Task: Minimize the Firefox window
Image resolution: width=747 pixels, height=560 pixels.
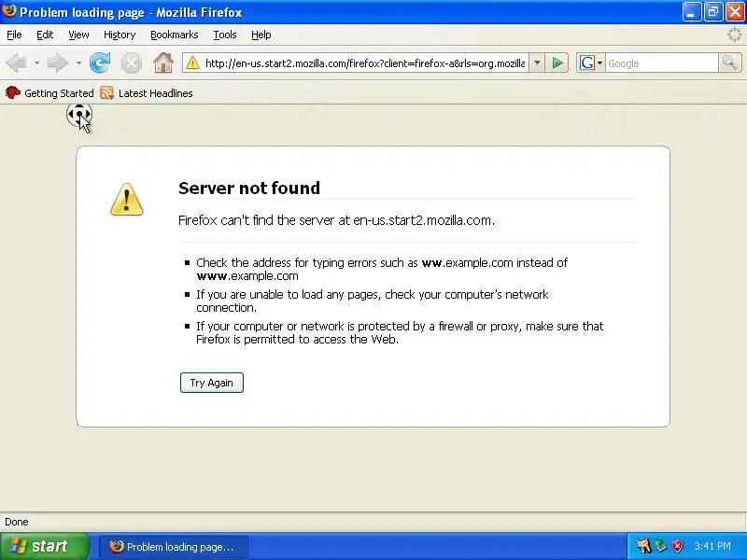Action: coord(691,12)
